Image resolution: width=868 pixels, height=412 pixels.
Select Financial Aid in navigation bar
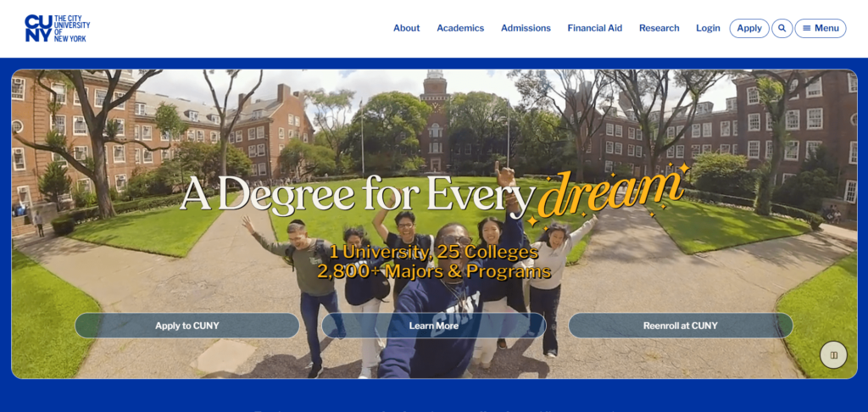[x=594, y=28]
